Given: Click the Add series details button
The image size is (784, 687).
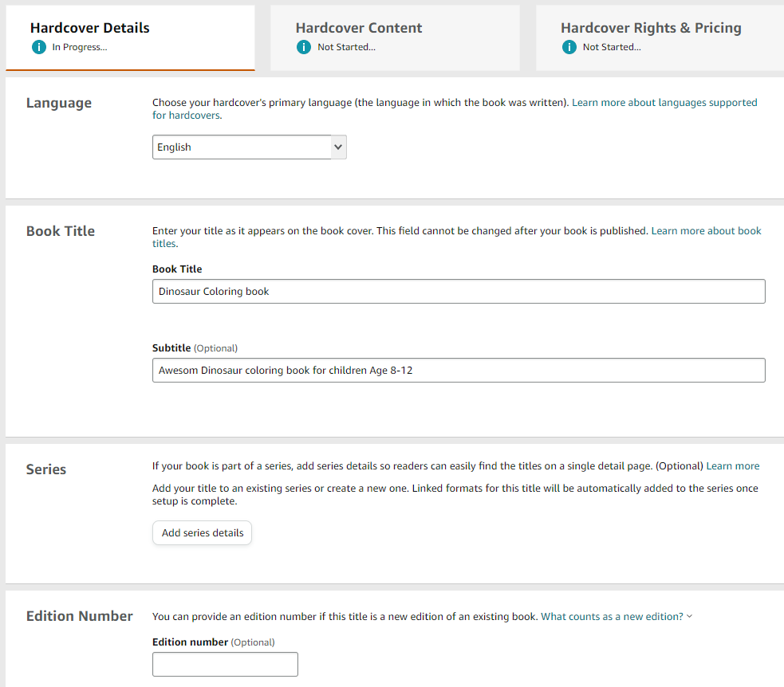Looking at the screenshot, I should pos(202,532).
